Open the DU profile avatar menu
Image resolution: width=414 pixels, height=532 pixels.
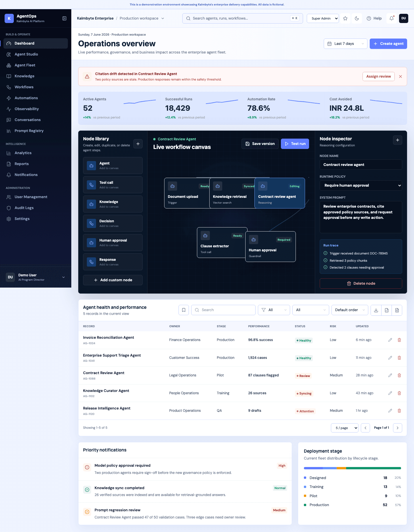click(404, 18)
